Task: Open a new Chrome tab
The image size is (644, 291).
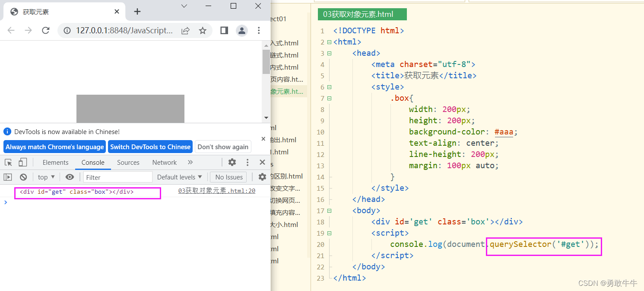Action: point(137,12)
